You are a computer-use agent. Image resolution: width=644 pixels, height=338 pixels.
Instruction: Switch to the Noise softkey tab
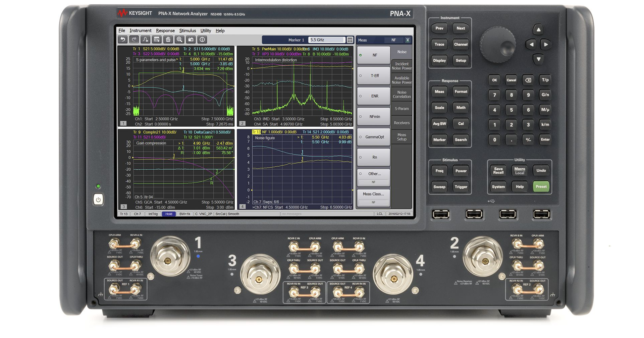pos(402,52)
